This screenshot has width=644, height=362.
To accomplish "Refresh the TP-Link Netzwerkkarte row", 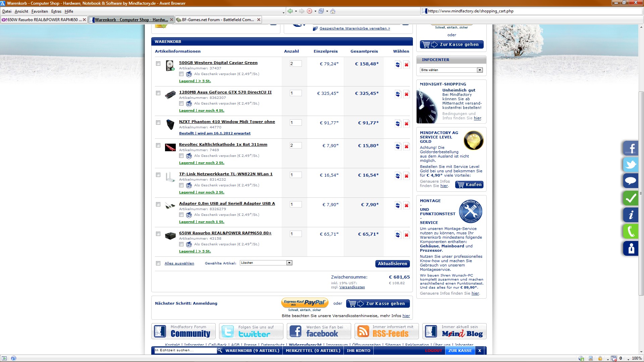I will 397,176.
